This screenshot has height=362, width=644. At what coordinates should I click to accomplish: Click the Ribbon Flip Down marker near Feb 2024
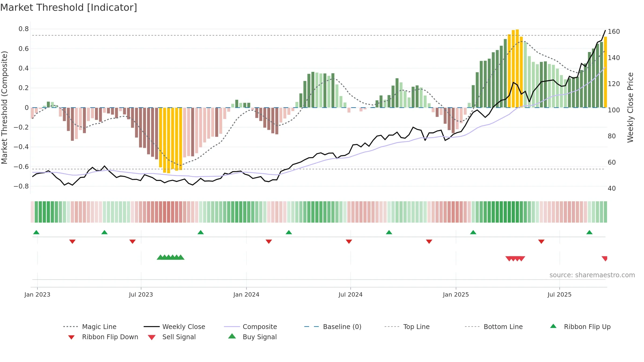[269, 242]
